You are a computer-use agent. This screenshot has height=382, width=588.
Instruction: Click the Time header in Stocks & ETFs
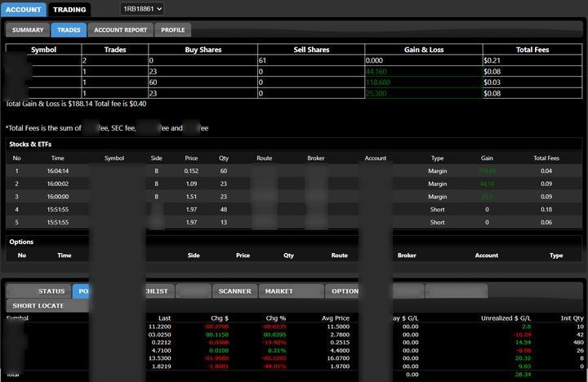pos(58,158)
